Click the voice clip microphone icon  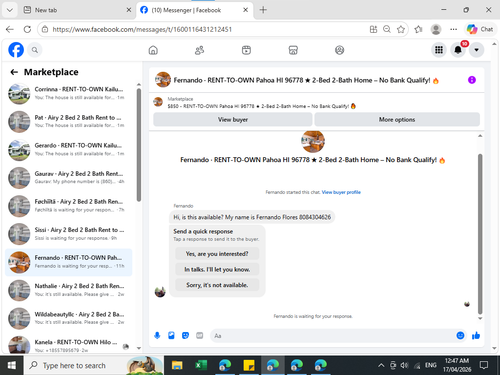[x=157, y=335]
